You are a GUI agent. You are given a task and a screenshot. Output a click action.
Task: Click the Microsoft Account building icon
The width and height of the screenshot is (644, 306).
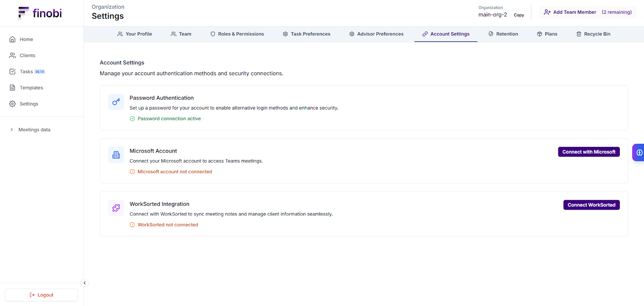tap(116, 155)
